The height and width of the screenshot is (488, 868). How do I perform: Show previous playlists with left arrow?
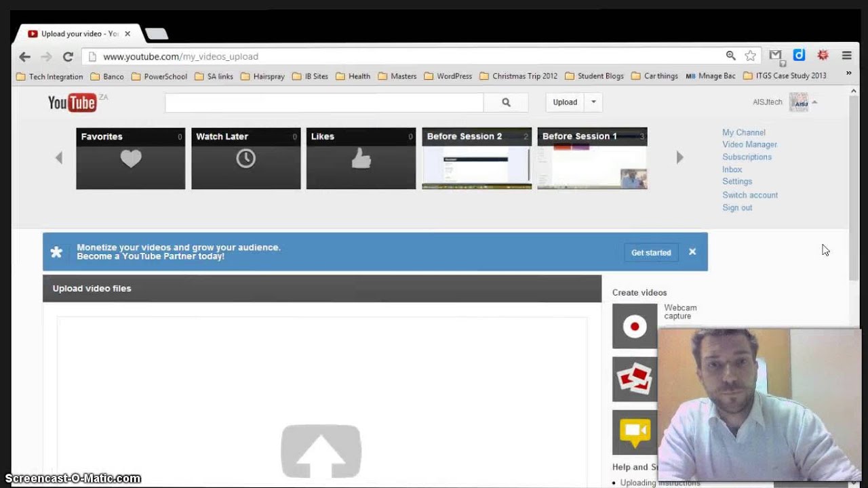tap(59, 158)
